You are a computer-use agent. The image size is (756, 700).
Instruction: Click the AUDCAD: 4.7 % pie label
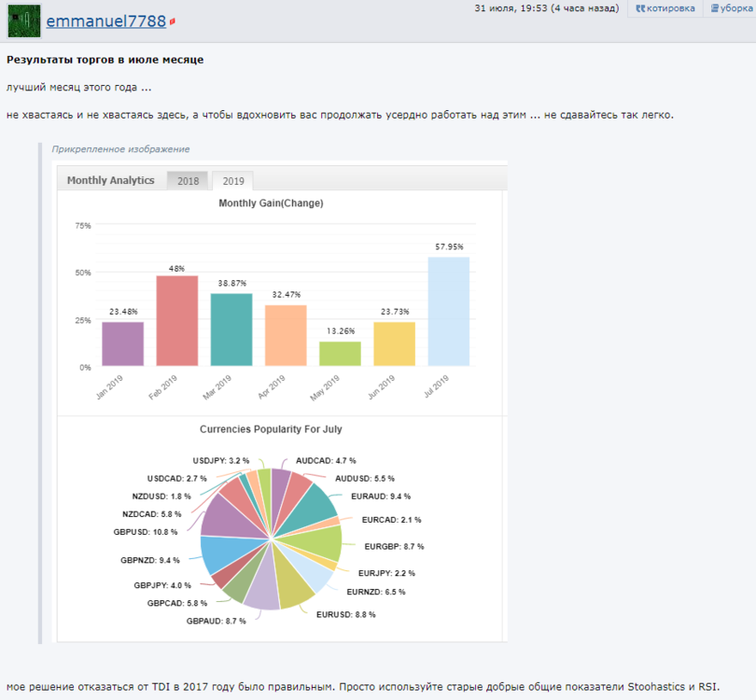coord(326,461)
